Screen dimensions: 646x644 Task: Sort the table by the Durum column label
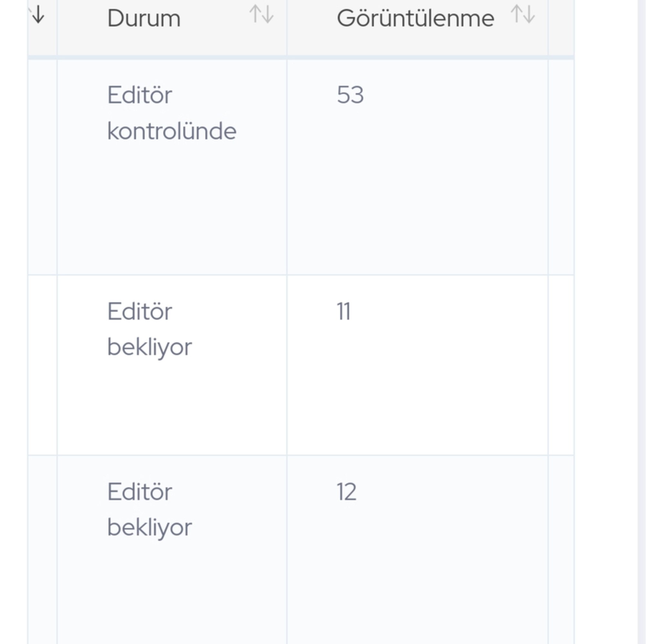[144, 18]
